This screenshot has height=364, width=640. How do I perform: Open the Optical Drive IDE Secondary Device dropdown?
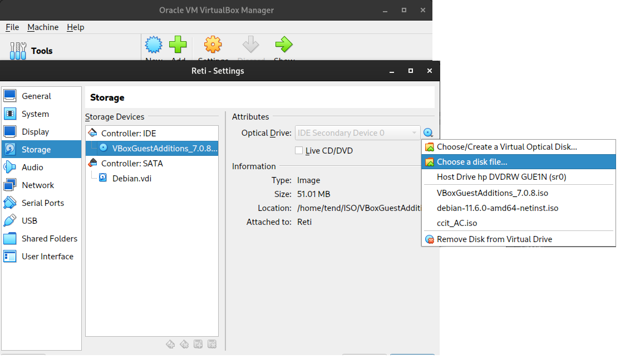tap(357, 133)
